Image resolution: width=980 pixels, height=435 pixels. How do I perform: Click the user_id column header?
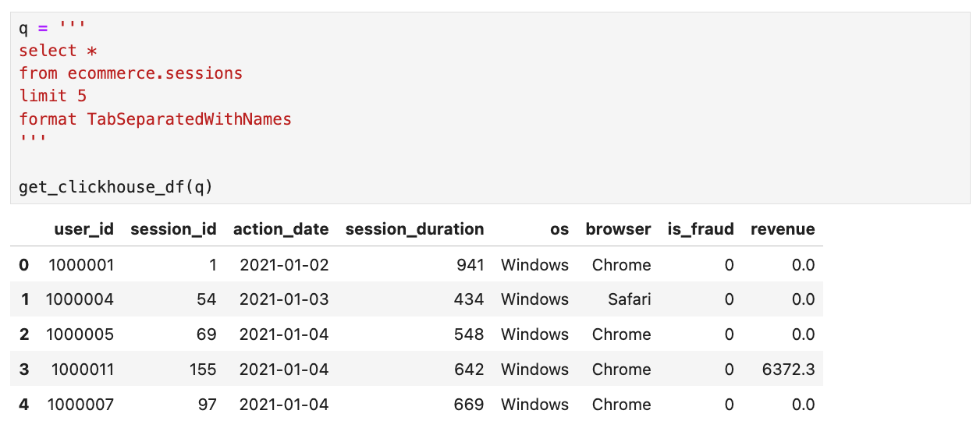(x=83, y=229)
